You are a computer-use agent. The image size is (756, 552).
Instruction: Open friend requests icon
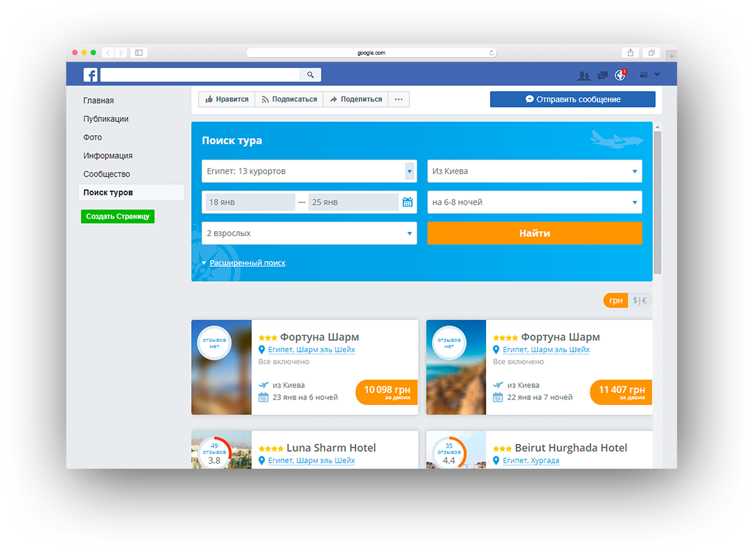(584, 75)
